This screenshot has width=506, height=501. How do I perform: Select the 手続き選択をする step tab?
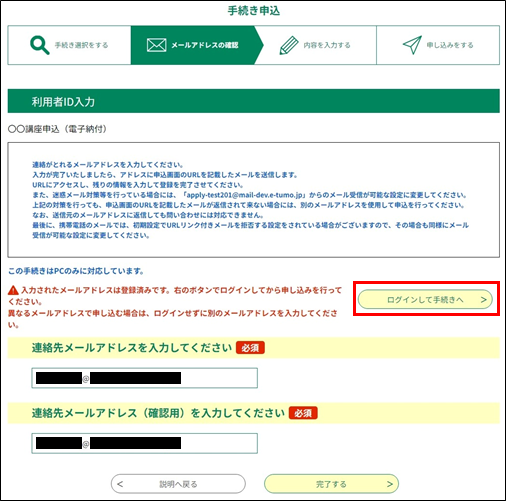point(69,45)
